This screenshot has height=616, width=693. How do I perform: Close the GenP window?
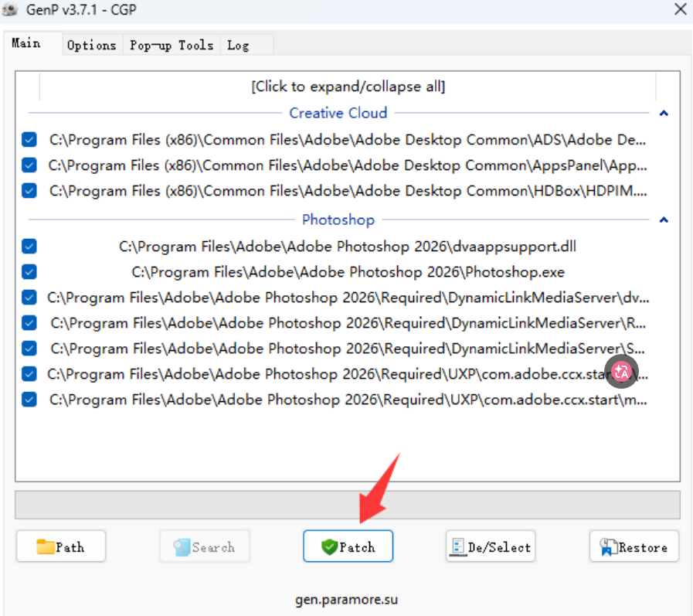pos(681,9)
